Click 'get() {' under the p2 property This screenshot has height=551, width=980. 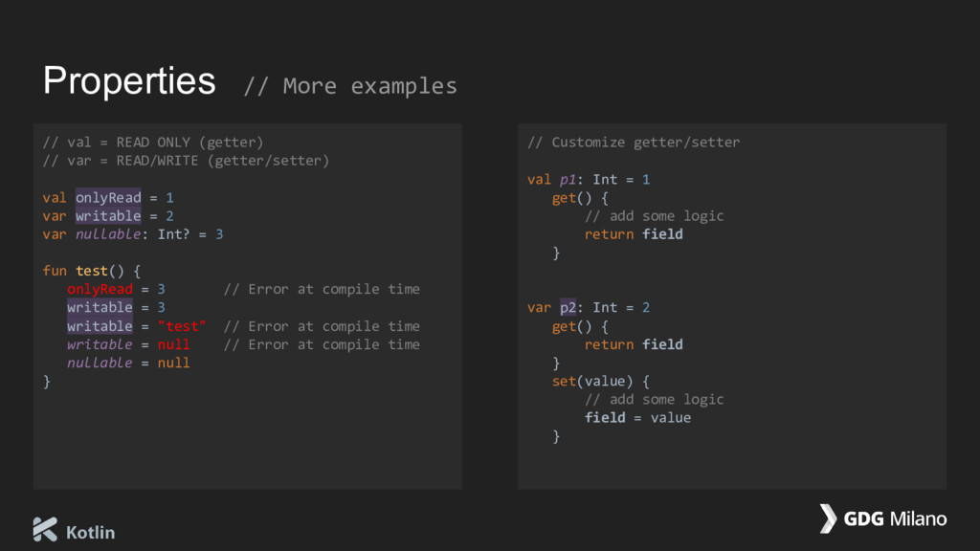pyautogui.click(x=580, y=327)
